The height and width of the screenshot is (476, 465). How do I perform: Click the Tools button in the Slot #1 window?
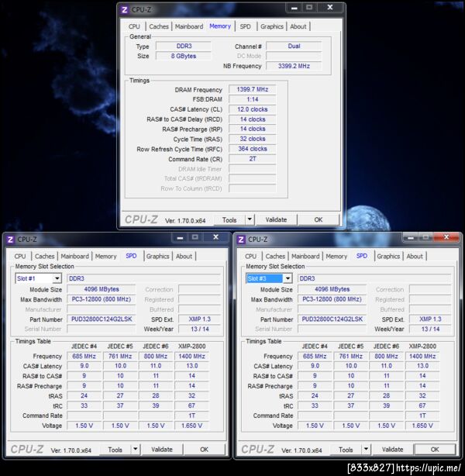click(x=115, y=450)
